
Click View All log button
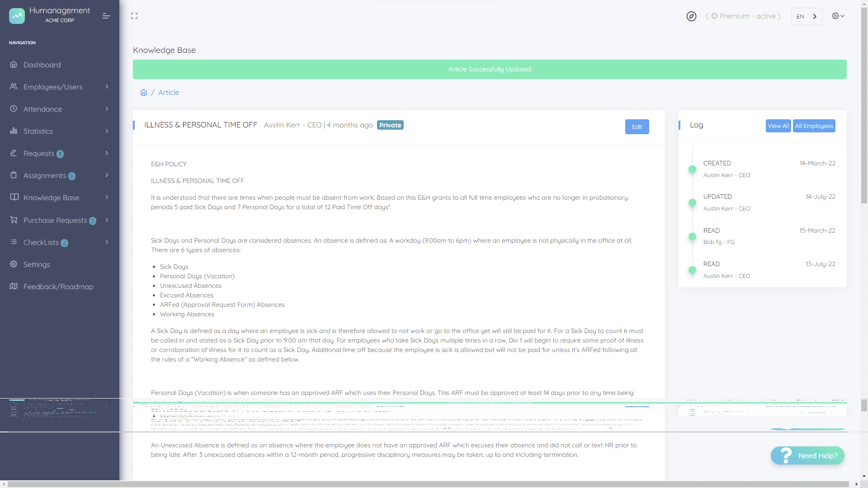(x=778, y=126)
